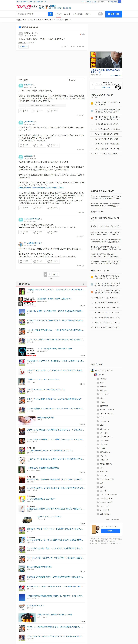Open related question 【世界線】メッシがプレミア

[55, 290]
